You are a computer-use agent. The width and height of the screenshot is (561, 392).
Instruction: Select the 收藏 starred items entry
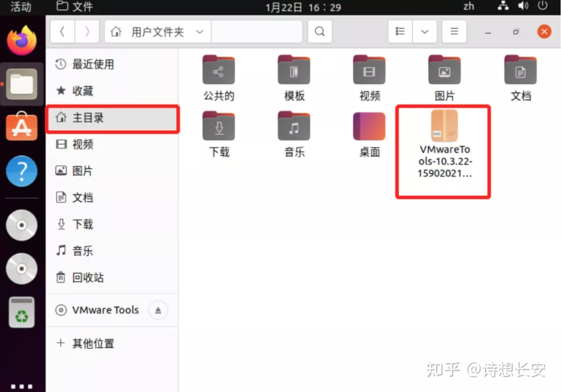pos(82,91)
